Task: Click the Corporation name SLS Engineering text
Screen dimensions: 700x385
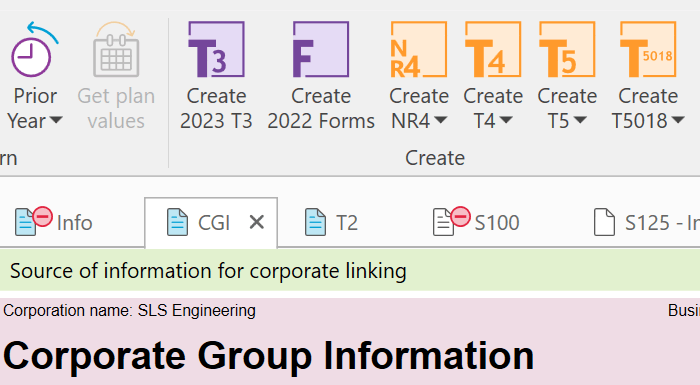Action: point(129,310)
